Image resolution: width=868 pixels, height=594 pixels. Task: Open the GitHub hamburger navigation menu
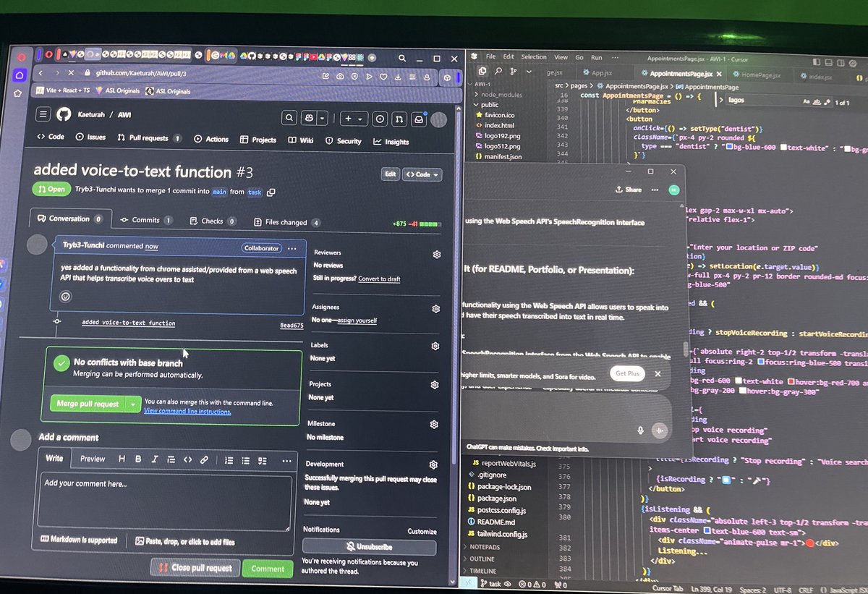pos(43,114)
